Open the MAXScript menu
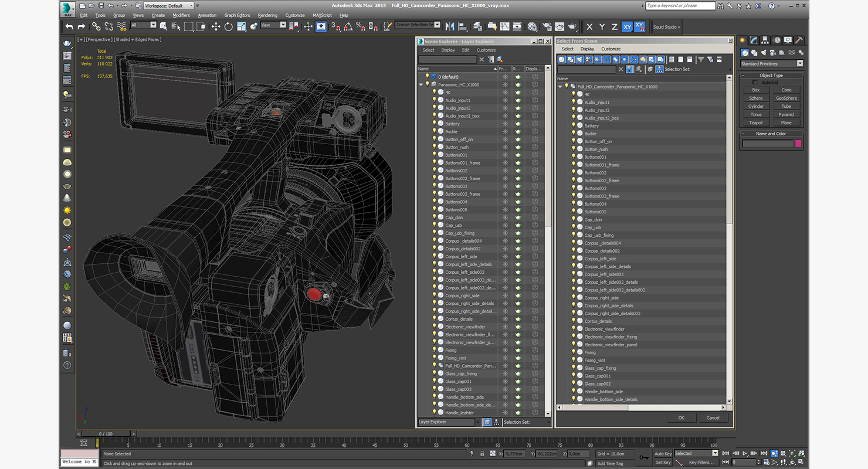Viewport: 868px width, 469px height. [x=322, y=15]
